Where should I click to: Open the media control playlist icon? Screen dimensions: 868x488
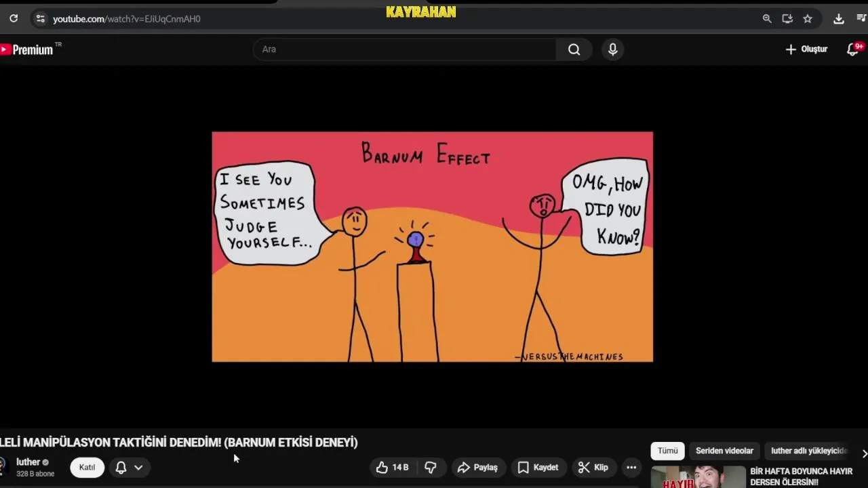[861, 19]
